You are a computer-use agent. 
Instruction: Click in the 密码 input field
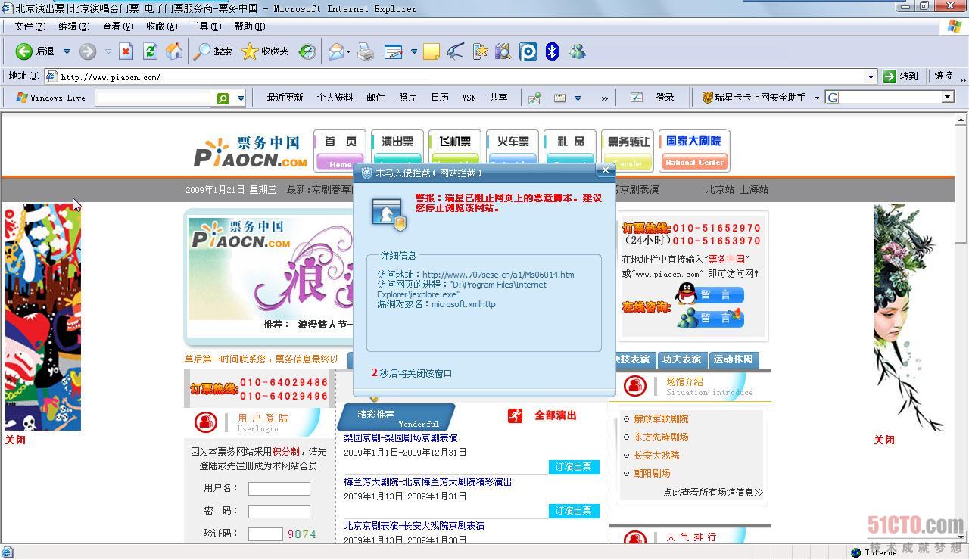(279, 512)
